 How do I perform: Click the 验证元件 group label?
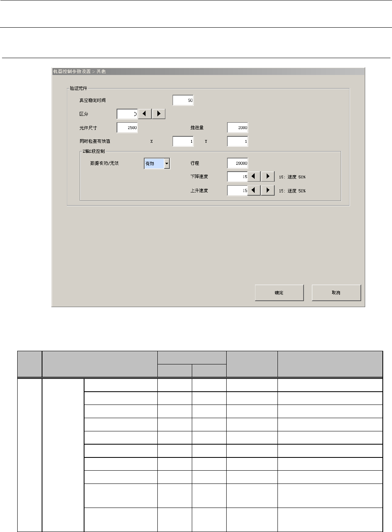[x=78, y=88]
